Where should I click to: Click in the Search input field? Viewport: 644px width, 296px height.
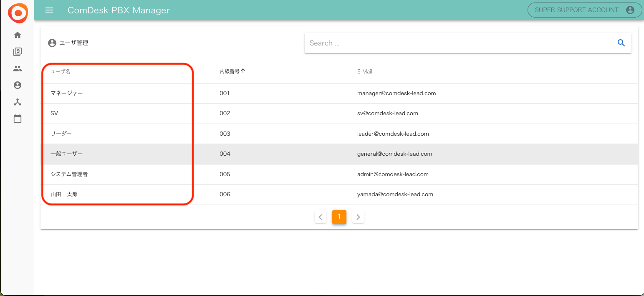[x=459, y=43]
